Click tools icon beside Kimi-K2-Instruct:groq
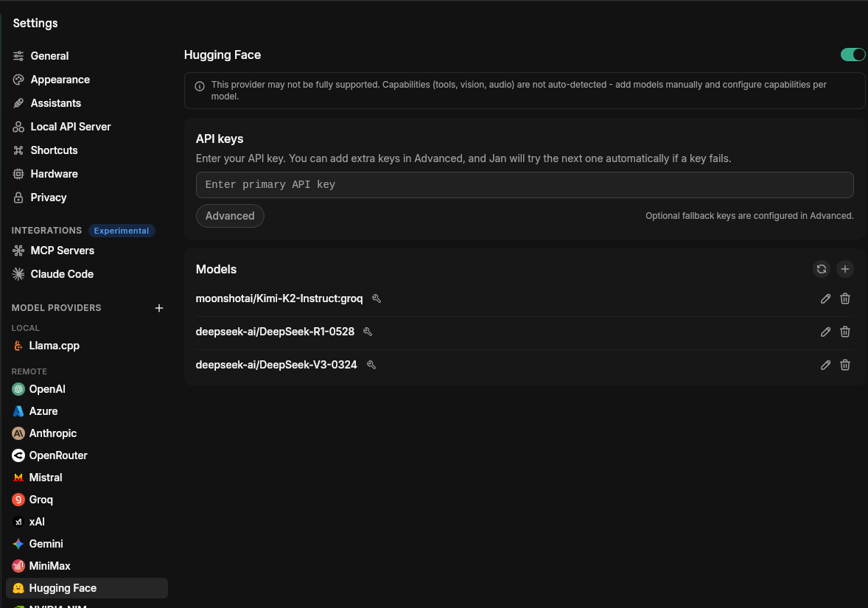Screen dimensions: 868x608 coord(377,298)
